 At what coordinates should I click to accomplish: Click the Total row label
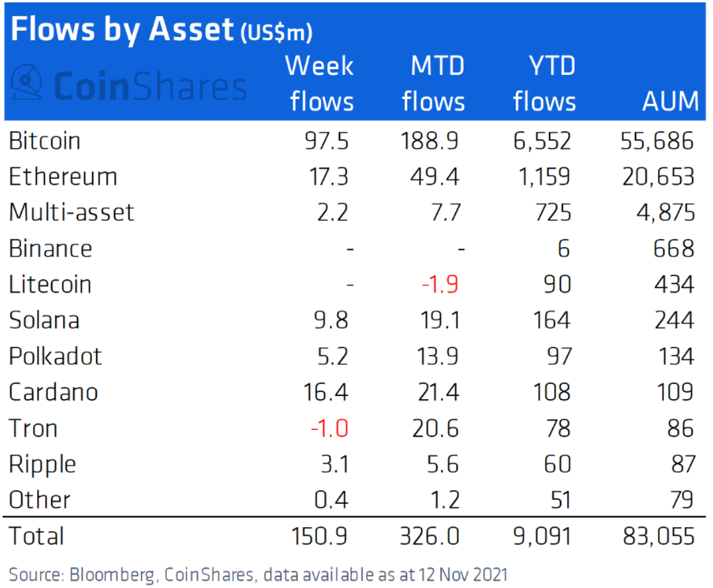tap(36, 536)
